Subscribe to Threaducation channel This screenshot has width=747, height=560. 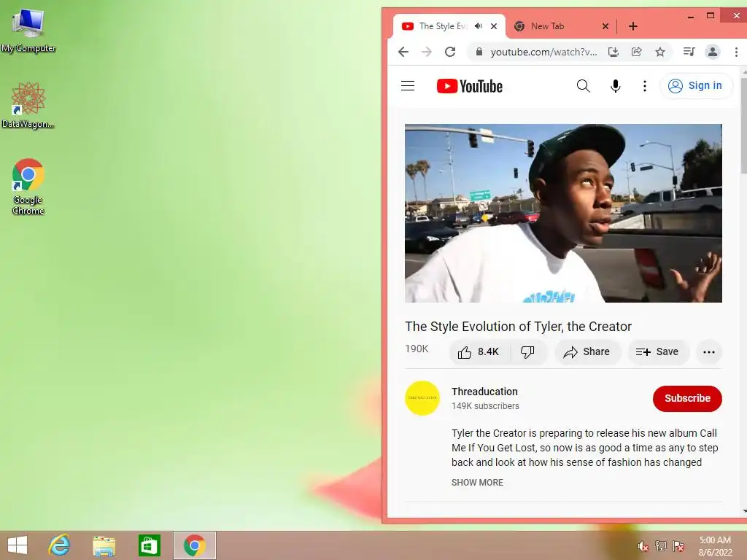tap(687, 398)
